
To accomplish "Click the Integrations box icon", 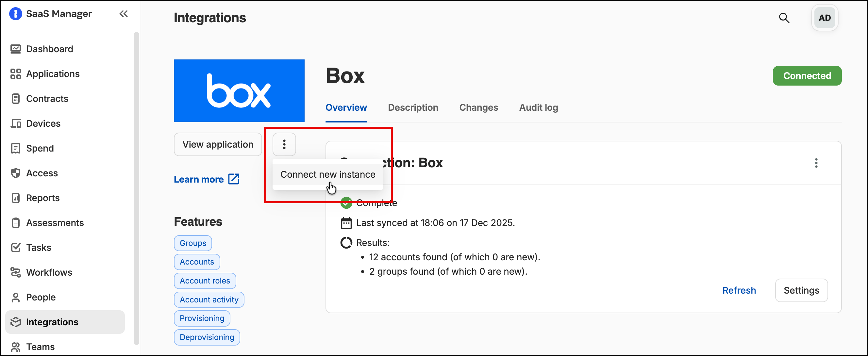I will point(15,322).
